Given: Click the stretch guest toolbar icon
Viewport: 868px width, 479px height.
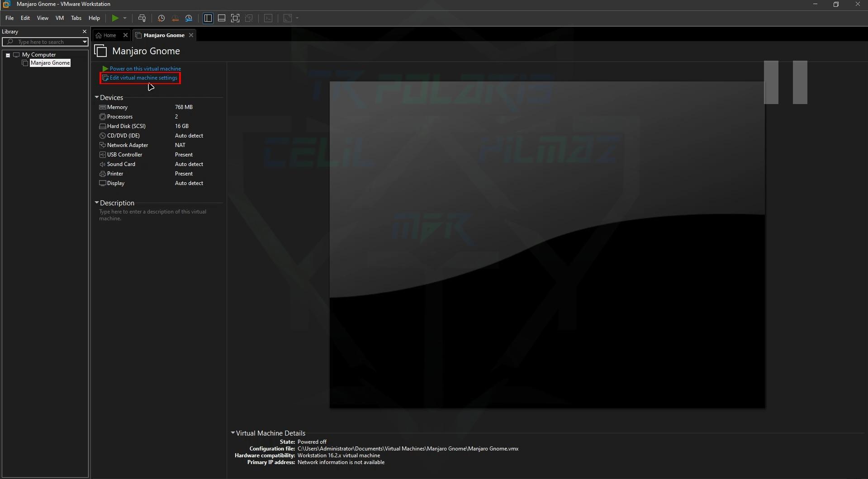Looking at the screenshot, I should point(288,18).
